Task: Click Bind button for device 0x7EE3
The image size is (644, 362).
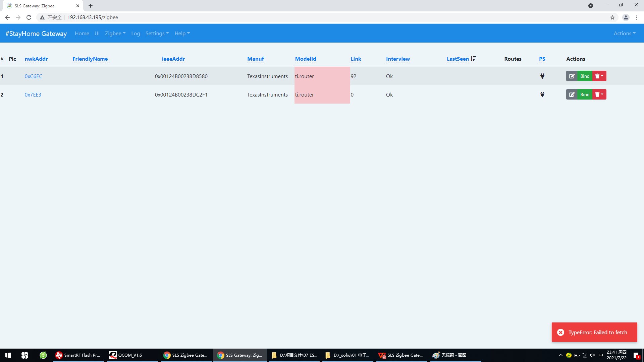Action: coord(585,95)
